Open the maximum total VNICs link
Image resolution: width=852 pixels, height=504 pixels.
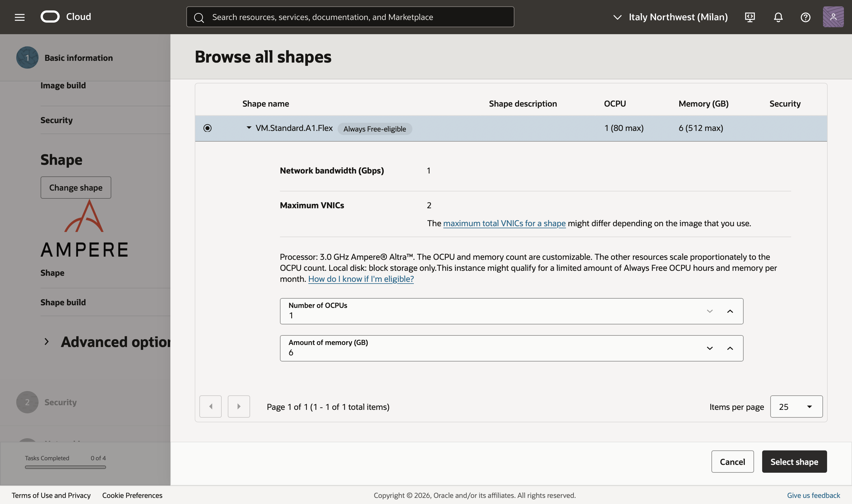pyautogui.click(x=504, y=224)
